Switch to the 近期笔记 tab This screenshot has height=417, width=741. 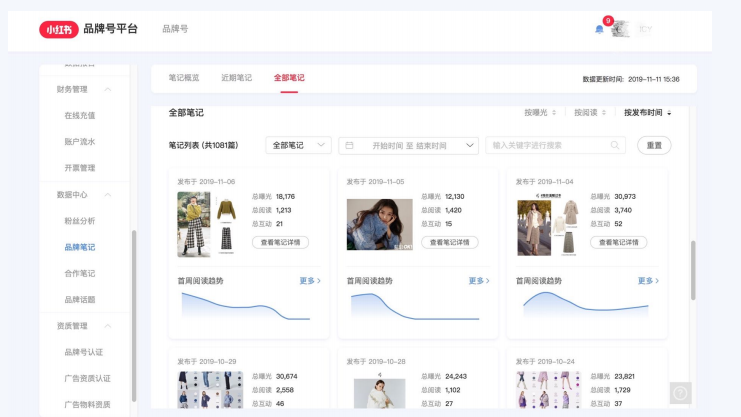click(237, 78)
